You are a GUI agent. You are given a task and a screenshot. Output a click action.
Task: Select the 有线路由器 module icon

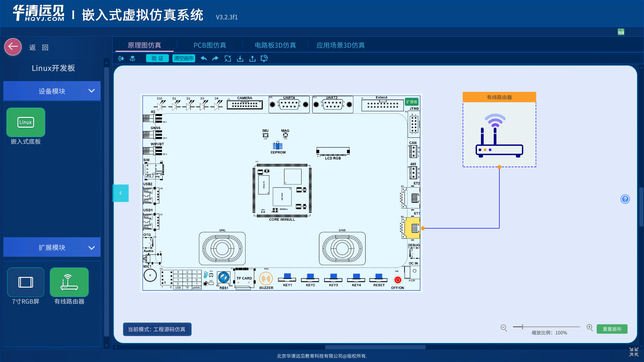click(69, 282)
